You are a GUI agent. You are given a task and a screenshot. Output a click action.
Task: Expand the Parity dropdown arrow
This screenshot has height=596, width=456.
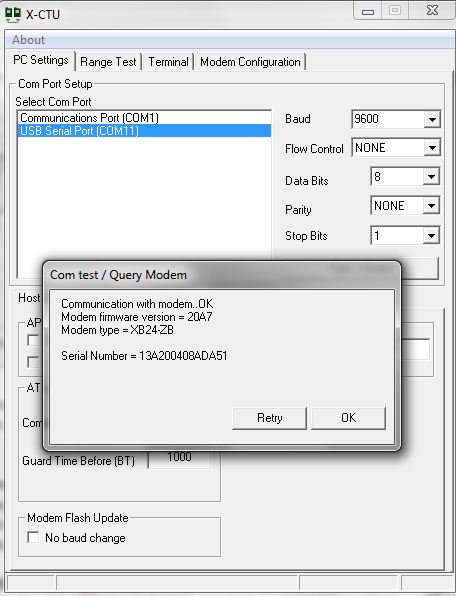coord(431,206)
